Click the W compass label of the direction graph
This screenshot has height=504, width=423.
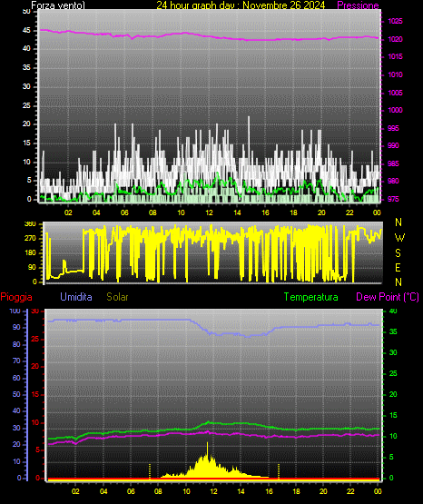399,238
